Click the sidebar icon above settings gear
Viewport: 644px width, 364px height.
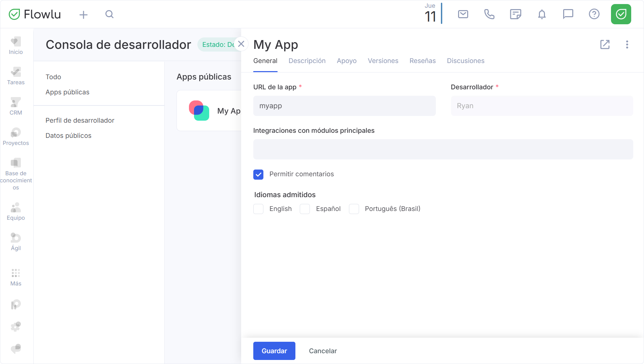pos(16,305)
